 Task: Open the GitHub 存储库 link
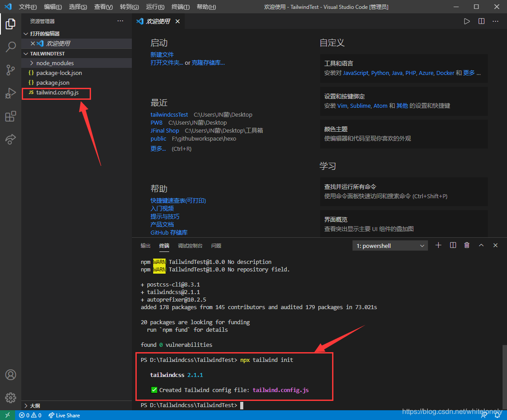click(169, 232)
